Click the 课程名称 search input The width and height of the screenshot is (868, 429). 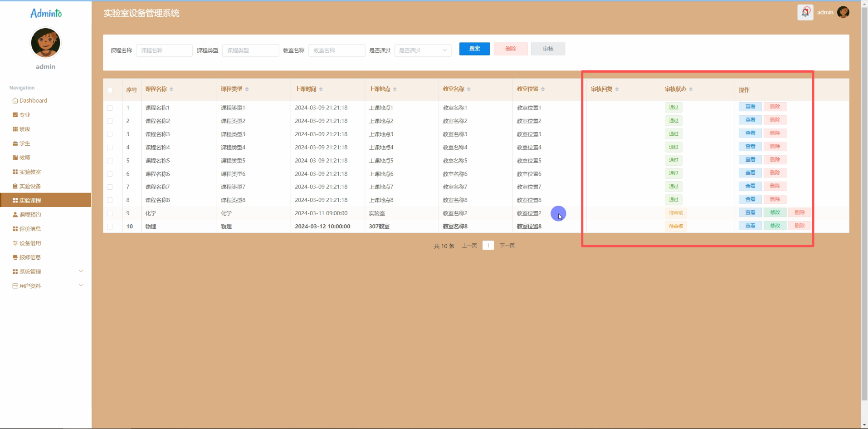[164, 50]
